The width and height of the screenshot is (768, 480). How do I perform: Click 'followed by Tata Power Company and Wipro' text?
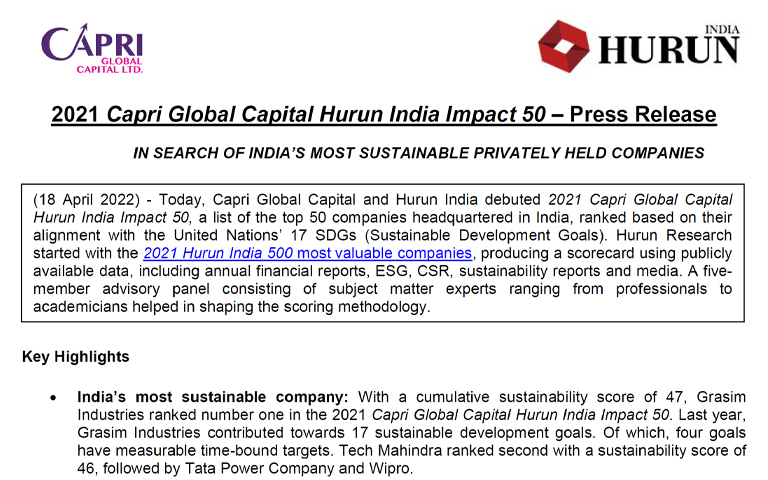pyautogui.click(x=258, y=469)
